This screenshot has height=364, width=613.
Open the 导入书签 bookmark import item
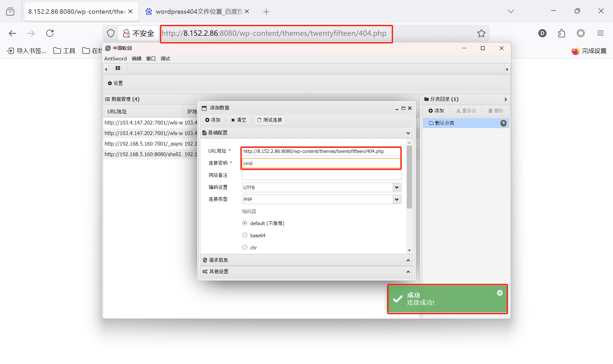27,51
